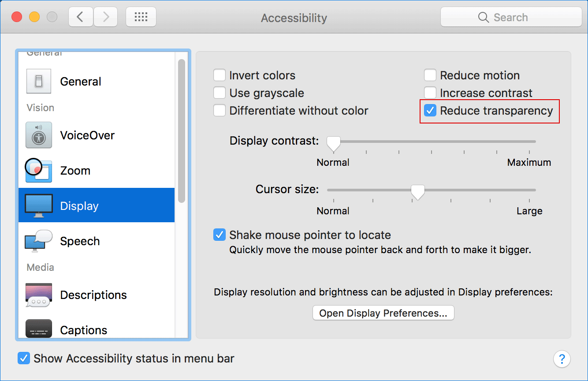Select the Zoom icon in the sidebar
The height and width of the screenshot is (381, 588).
[38, 171]
